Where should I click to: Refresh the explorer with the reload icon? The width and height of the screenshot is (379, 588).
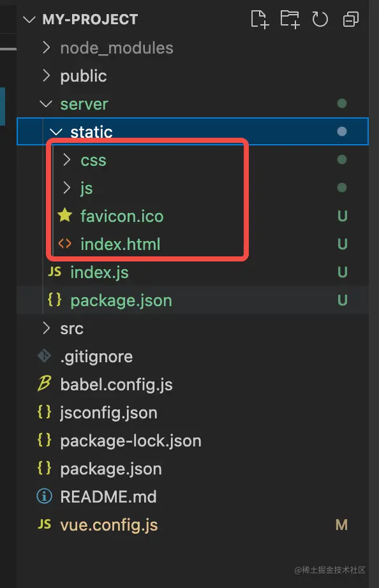[320, 19]
